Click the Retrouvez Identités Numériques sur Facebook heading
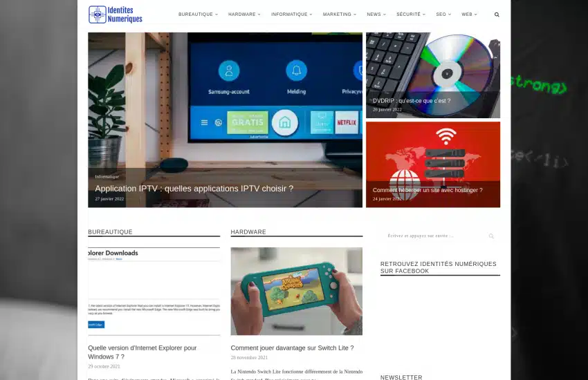 click(x=438, y=267)
